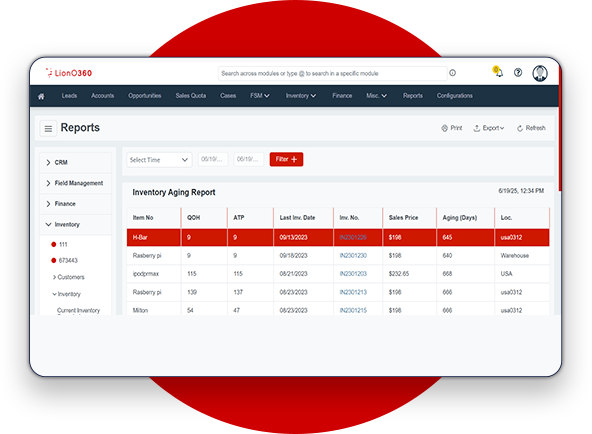
Task: Click the search info icon
Action: coord(453,73)
